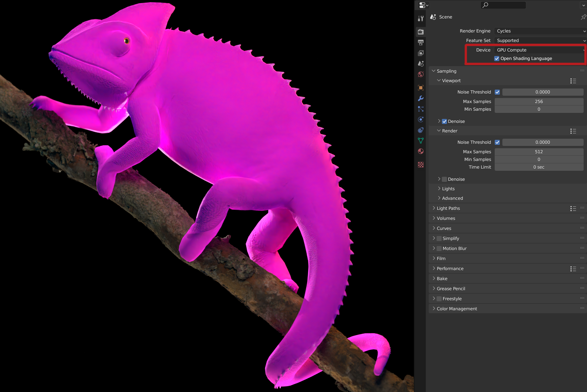The image size is (587, 392).
Task: Open the Tool properties tab
Action: pos(421,18)
